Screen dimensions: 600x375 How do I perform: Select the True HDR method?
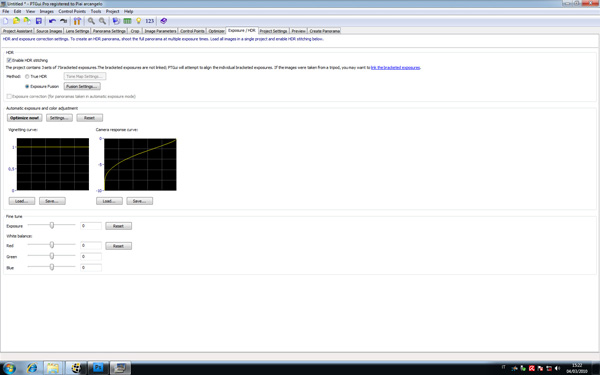[27, 77]
